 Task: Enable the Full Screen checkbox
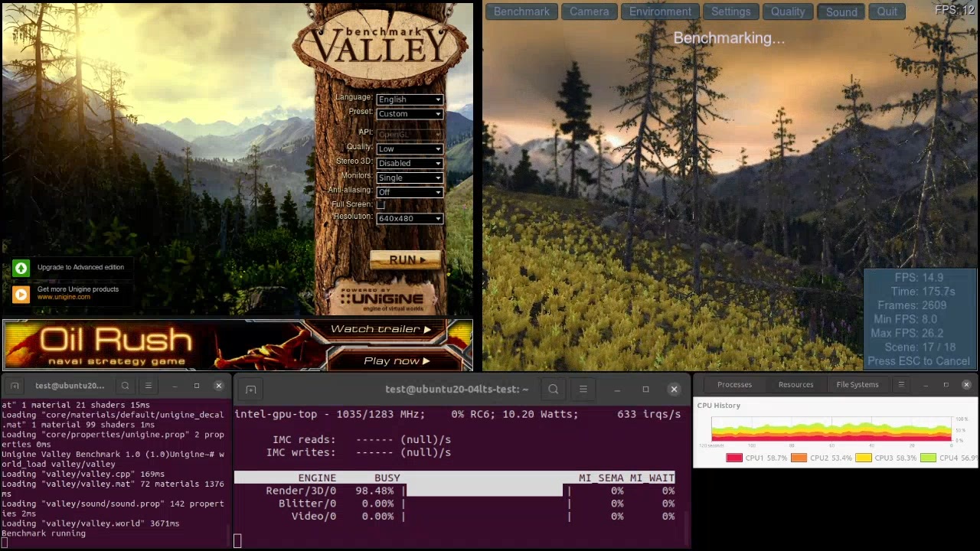tap(381, 204)
